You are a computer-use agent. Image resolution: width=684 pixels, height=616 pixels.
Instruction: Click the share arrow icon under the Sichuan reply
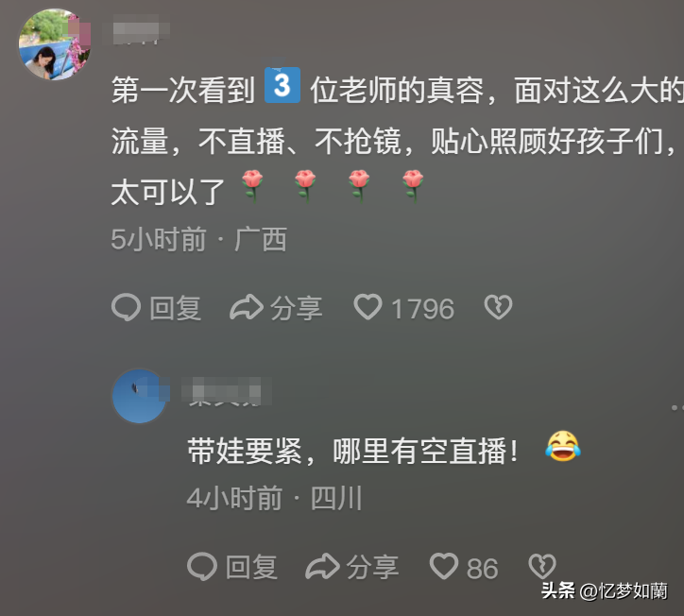click(x=322, y=566)
